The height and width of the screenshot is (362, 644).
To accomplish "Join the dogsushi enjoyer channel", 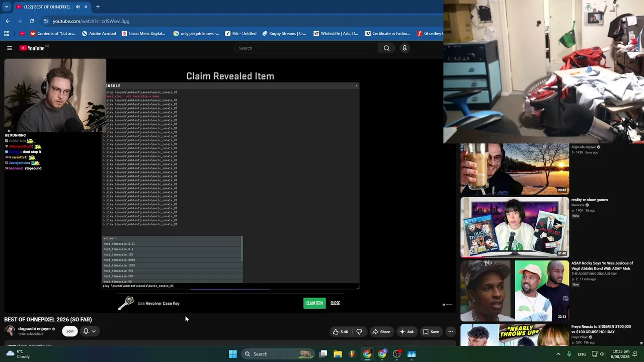I will coord(70,331).
